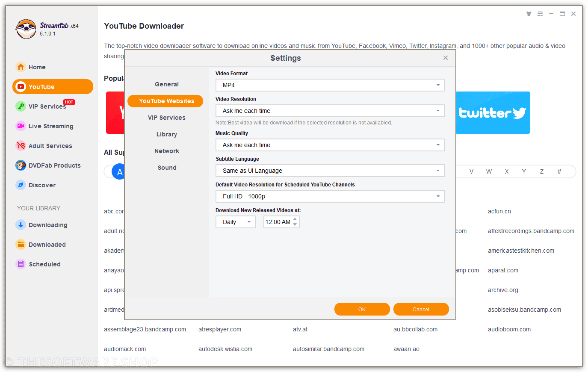This screenshot has height=372, width=588.
Task: Open asobiseksu.bandcamp.com link
Action: [524, 310]
